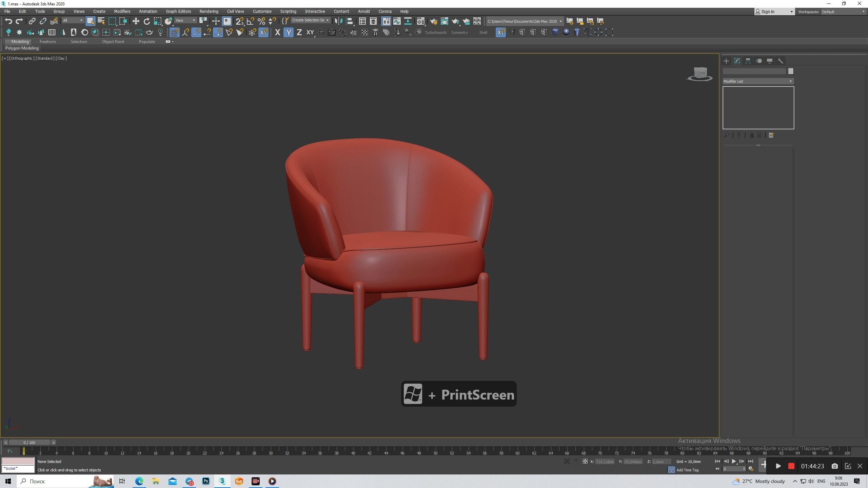Screen dimensions: 868x488
Task: Open the Mirror tool
Action: coord(338,21)
